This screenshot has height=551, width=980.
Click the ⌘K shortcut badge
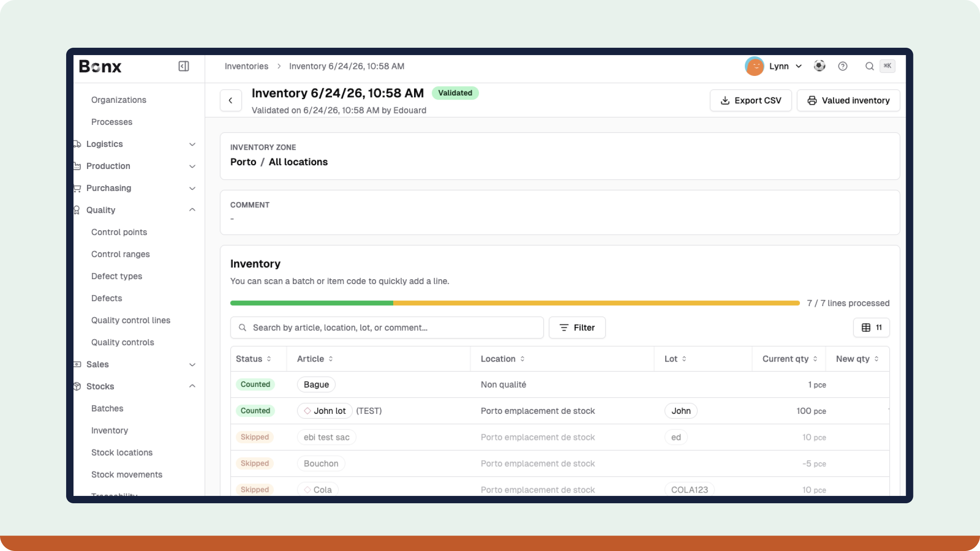[x=887, y=66]
